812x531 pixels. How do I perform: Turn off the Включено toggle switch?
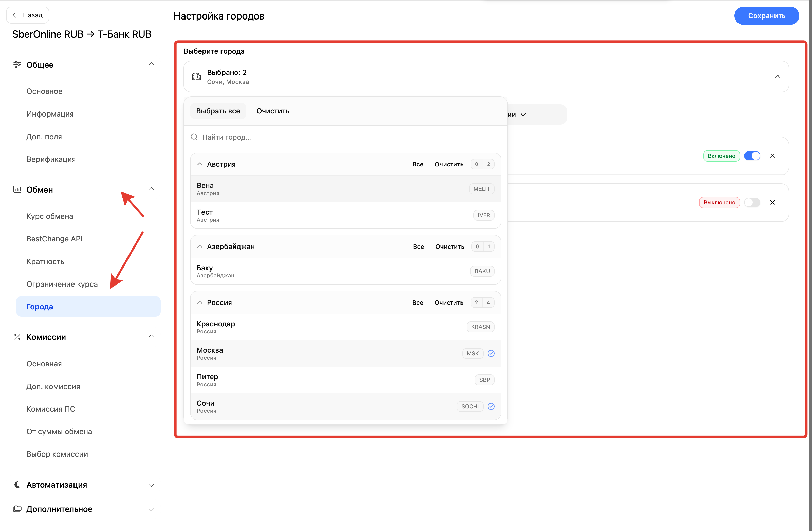coord(752,156)
